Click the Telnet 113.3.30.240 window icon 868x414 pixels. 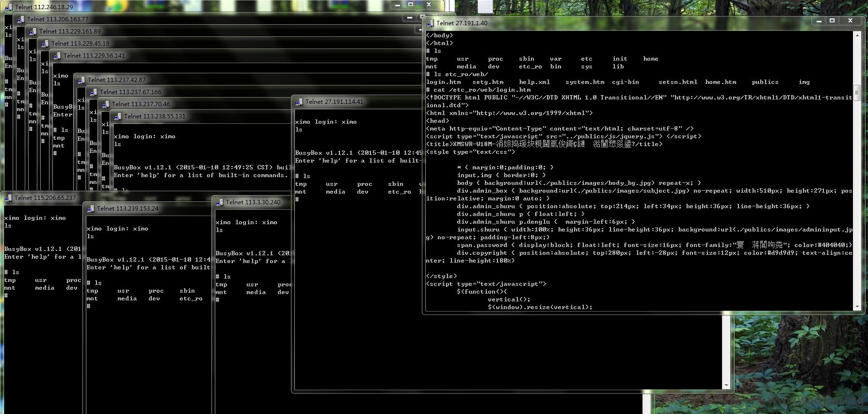pyautogui.click(x=219, y=202)
